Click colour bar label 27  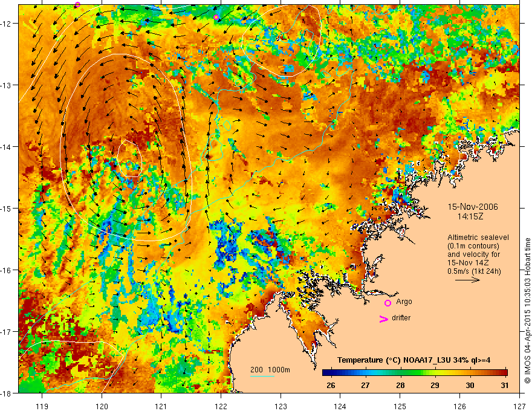(365, 386)
